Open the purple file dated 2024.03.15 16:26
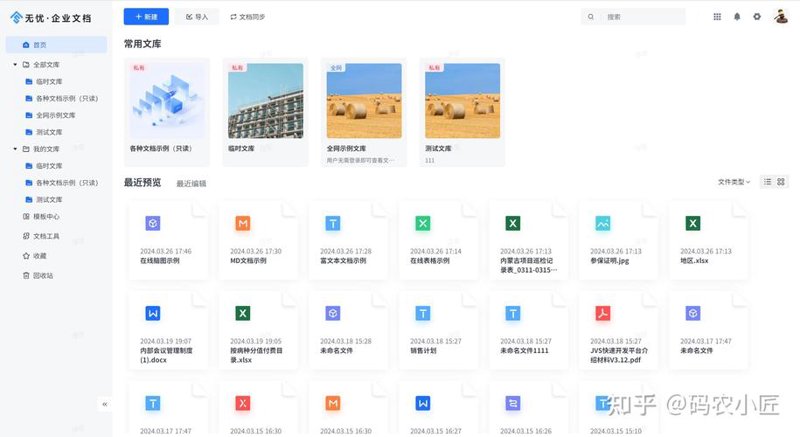 [513, 403]
